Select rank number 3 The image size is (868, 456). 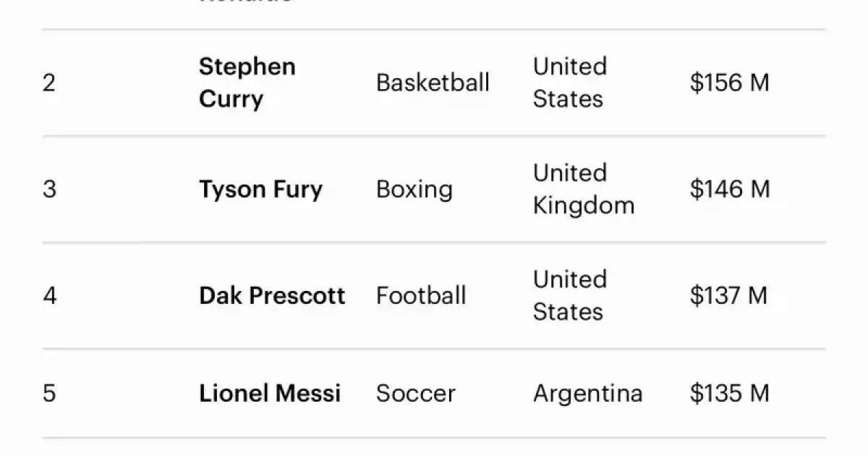pos(48,190)
